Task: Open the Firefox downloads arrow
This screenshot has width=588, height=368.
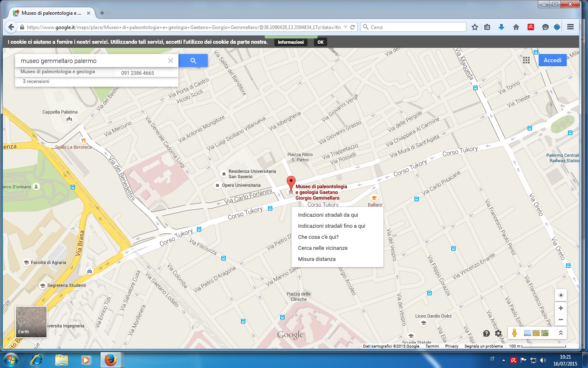Action: pos(501,27)
